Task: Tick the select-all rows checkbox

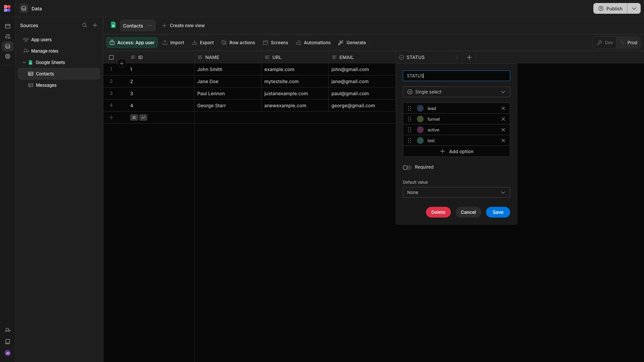Action: coord(111,57)
